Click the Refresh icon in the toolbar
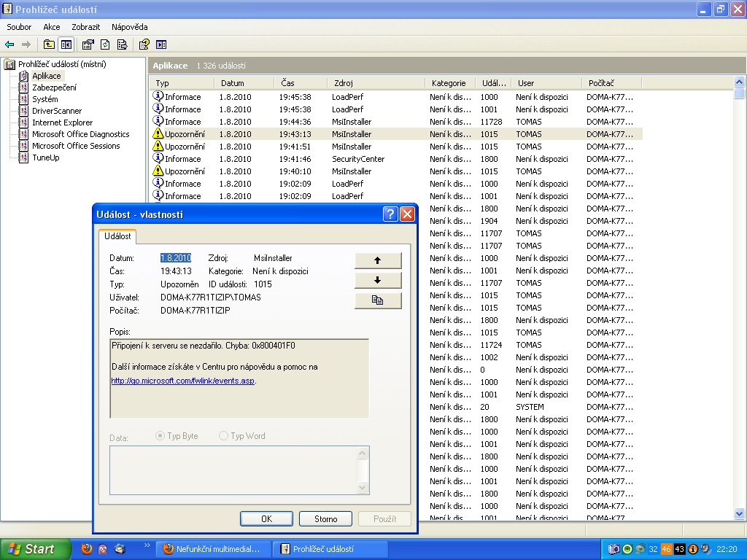 105,44
